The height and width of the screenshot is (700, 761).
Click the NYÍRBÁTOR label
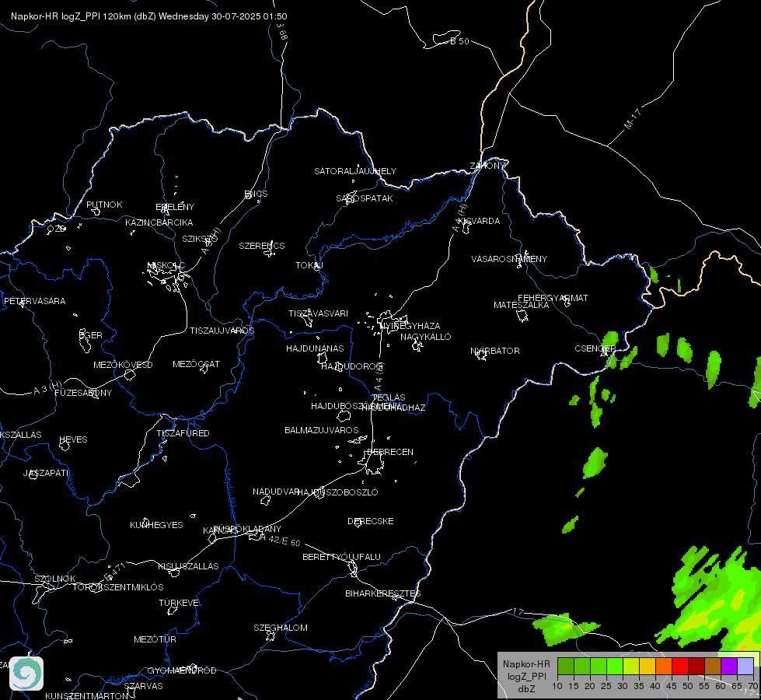(495, 351)
